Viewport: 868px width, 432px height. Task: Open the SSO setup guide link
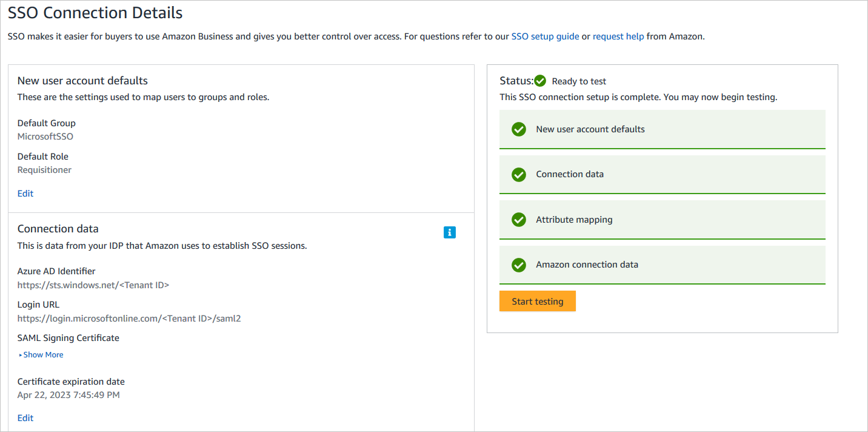point(545,36)
